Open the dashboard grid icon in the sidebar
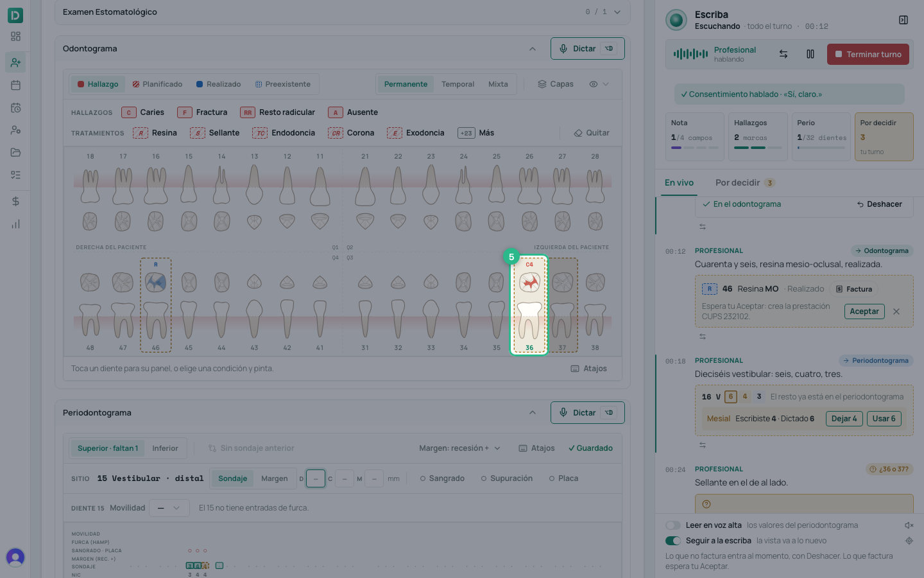The height and width of the screenshot is (578, 924). click(15, 37)
